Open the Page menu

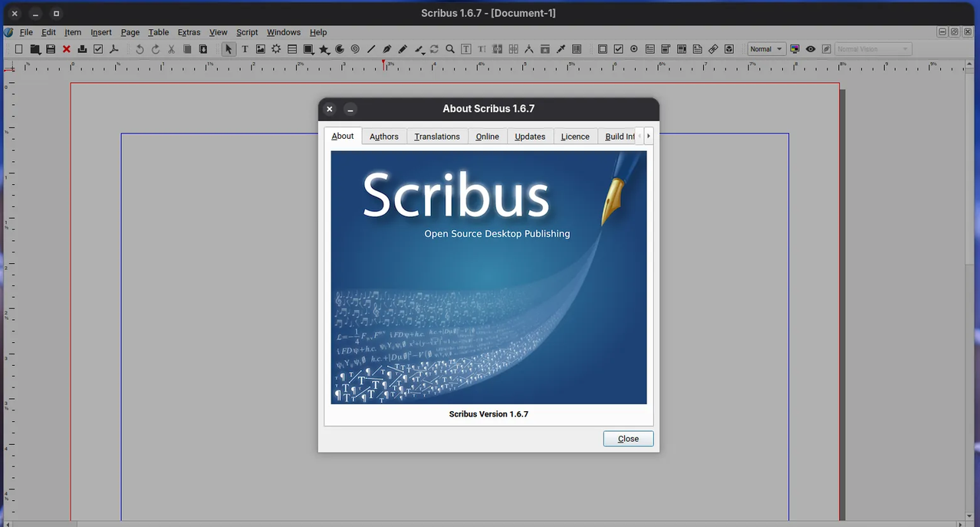pyautogui.click(x=130, y=32)
